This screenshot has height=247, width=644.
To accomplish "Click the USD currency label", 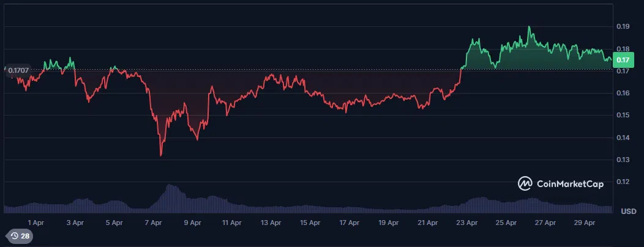I will pos(629,212).
